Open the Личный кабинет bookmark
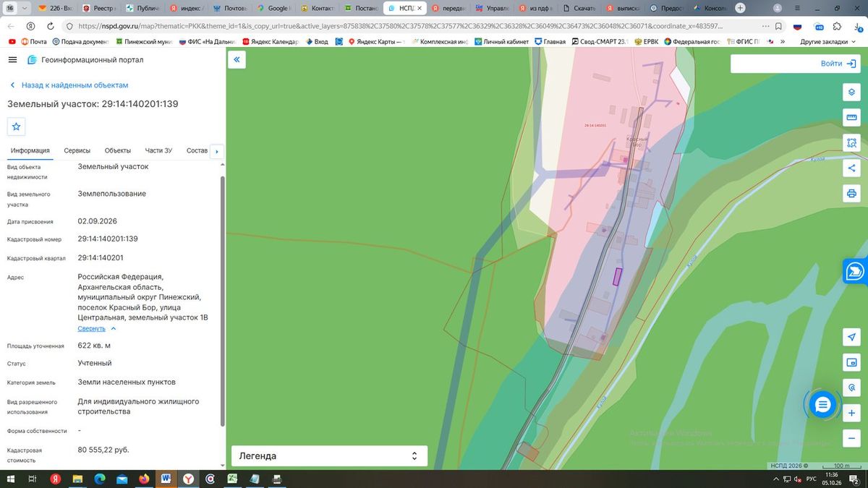This screenshot has width=868, height=488. coord(501,42)
